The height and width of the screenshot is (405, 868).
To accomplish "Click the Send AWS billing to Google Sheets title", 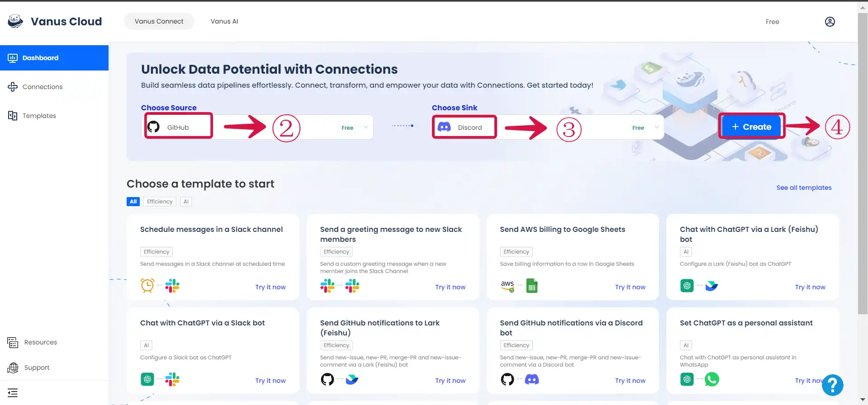I will pyautogui.click(x=562, y=229).
